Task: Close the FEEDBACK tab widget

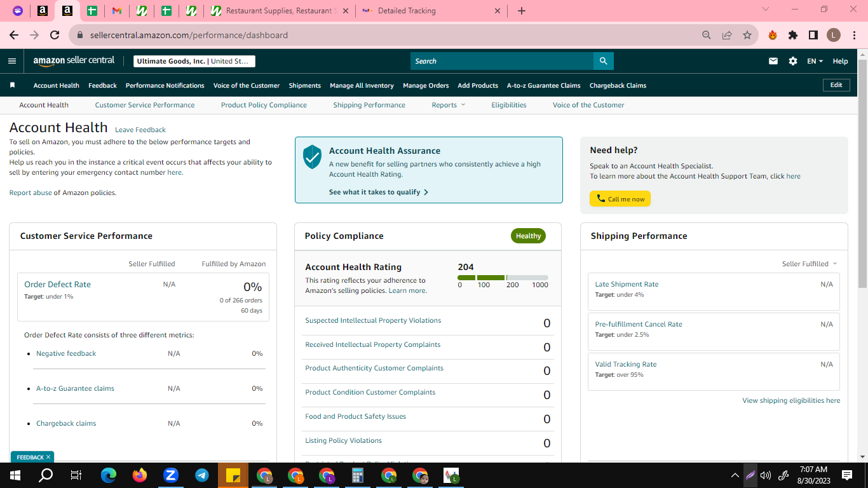Action: click(48, 457)
